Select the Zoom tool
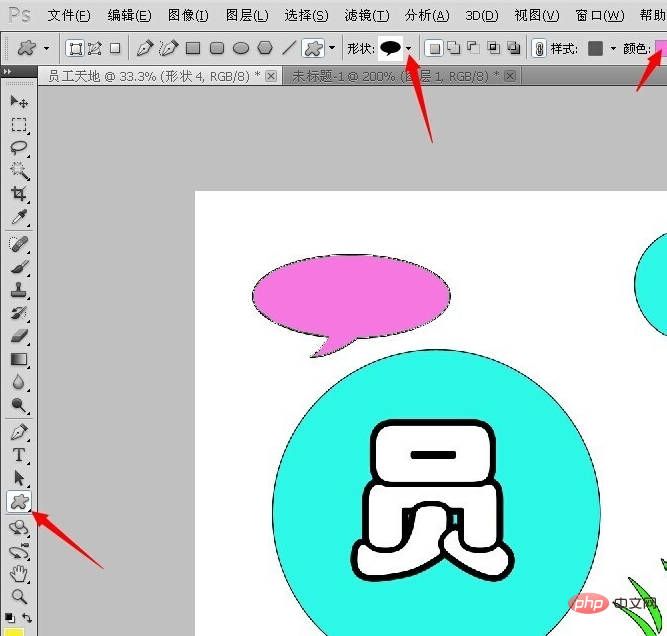The height and width of the screenshot is (636, 667). point(19,597)
